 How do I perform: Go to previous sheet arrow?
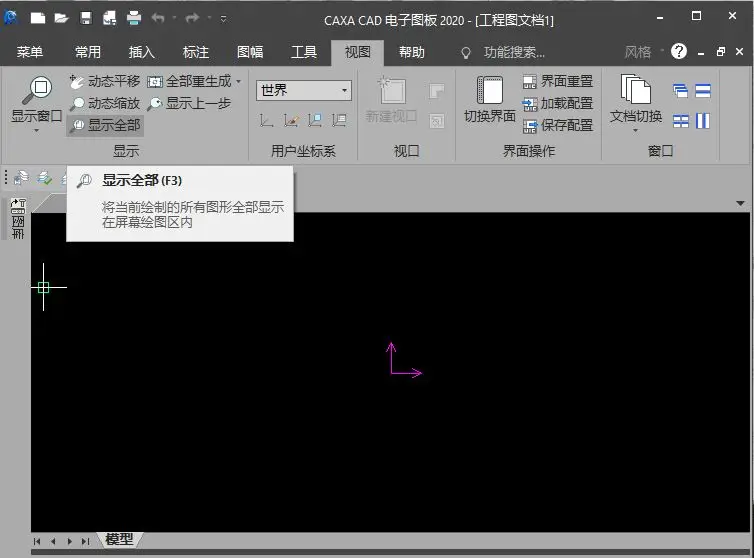coord(53,542)
